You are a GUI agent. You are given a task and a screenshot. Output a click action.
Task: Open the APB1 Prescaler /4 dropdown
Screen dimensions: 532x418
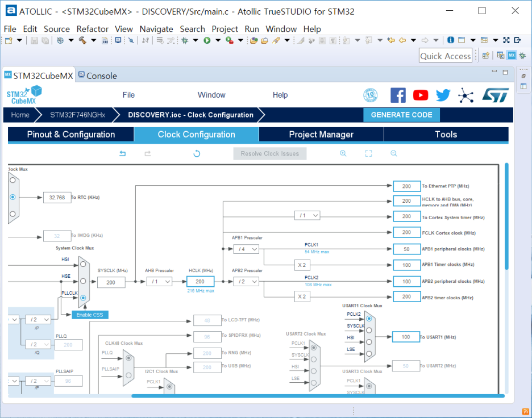[246, 249]
